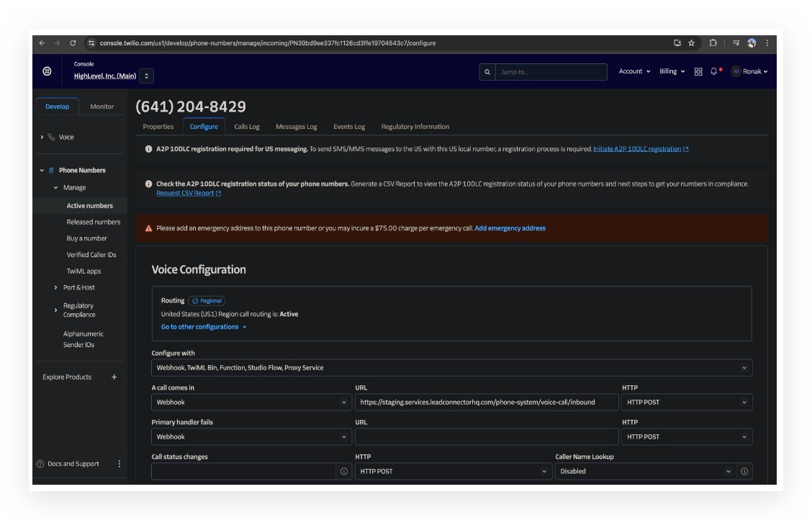Open the HighLevel, Inc. (Main) account link
Viewport: 812px width, 520px height.
click(105, 76)
